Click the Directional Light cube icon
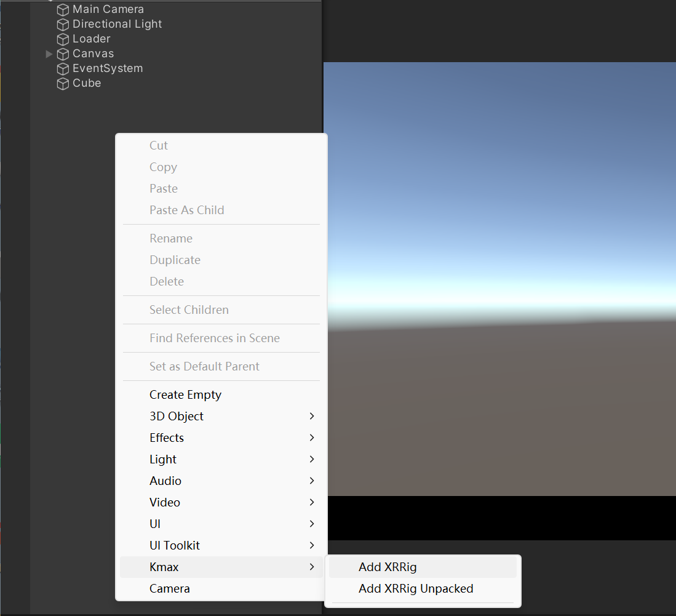The height and width of the screenshot is (616, 676). tap(63, 25)
